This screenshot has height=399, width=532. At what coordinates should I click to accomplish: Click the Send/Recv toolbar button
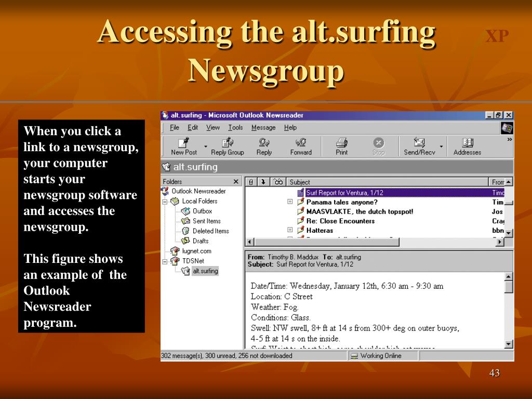pyautogui.click(x=419, y=147)
